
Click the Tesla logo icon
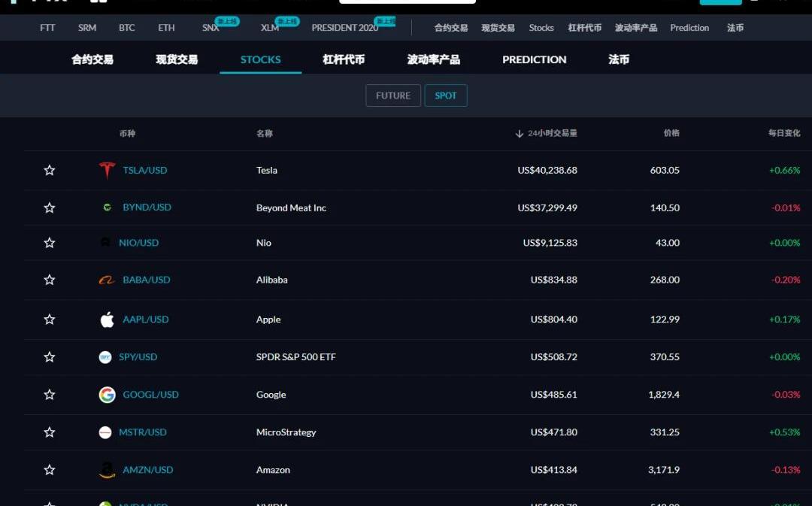point(108,170)
